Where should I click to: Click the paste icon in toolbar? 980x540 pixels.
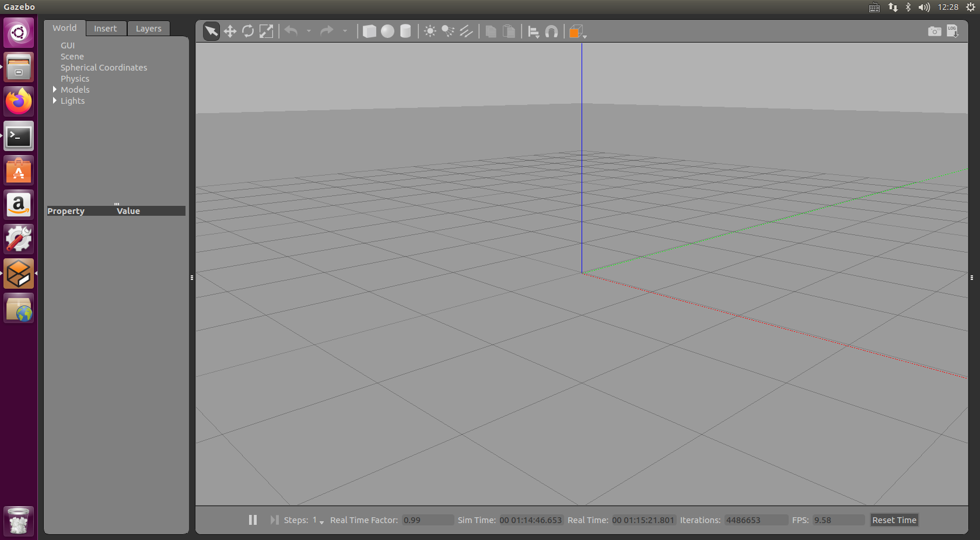(509, 31)
